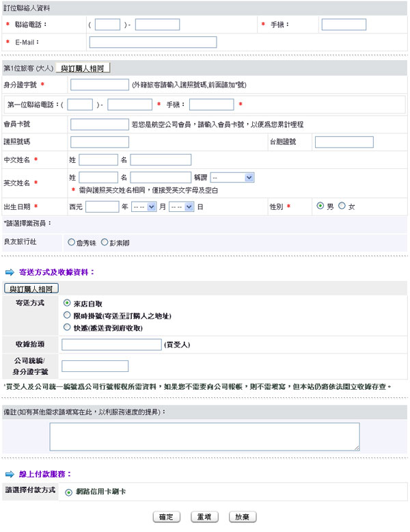This screenshot has width=410, height=532.
Task: Click the 線上付款服務 heading text
Action: (x=45, y=475)
